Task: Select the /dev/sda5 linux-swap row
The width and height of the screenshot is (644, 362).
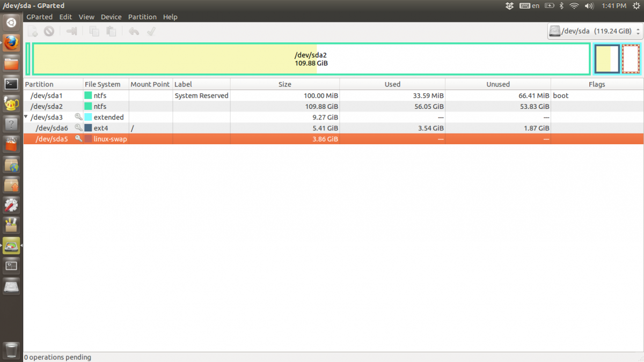Action: tap(333, 138)
